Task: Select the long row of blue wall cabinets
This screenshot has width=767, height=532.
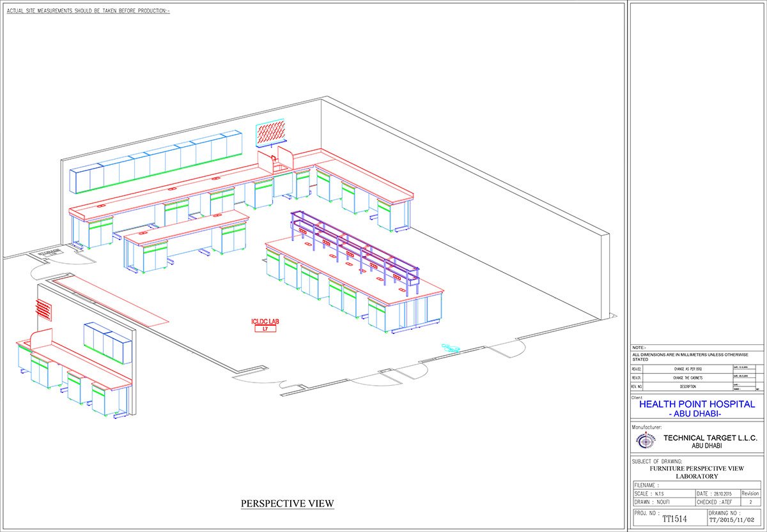Action: pyautogui.click(x=156, y=162)
